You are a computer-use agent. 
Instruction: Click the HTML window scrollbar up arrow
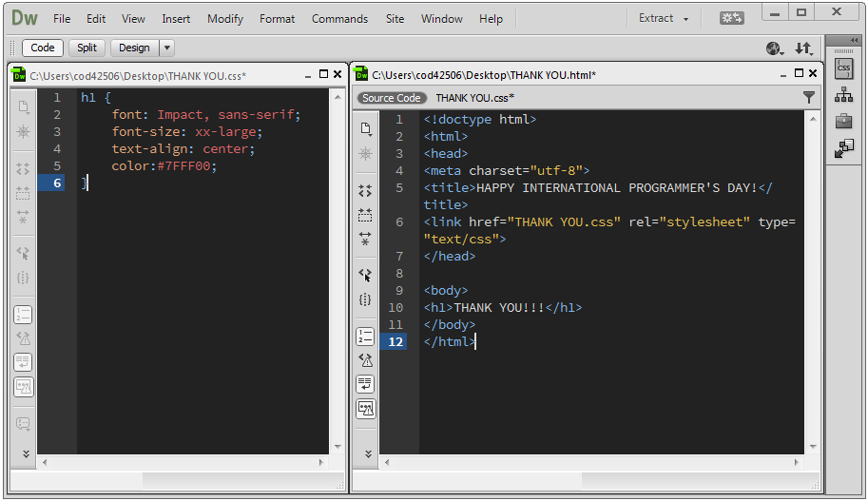(813, 119)
